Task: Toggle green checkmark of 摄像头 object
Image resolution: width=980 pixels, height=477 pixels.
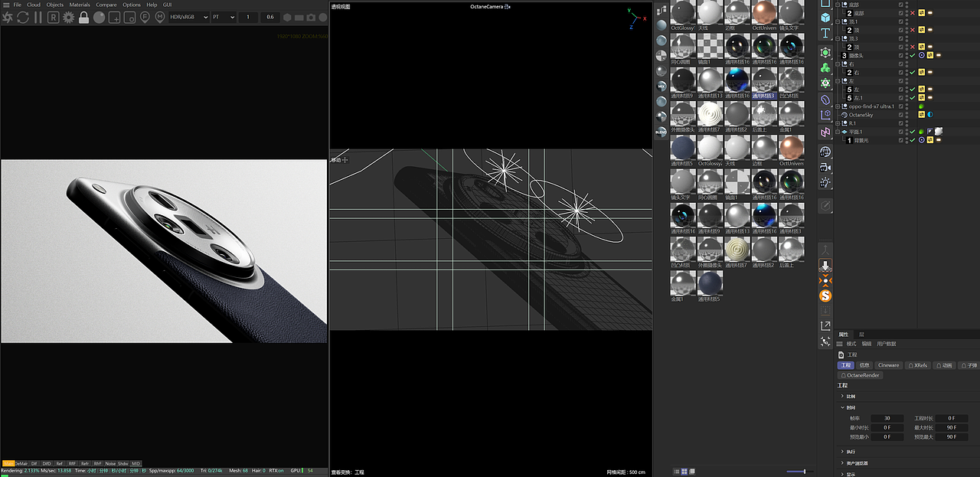Action: (x=913, y=55)
